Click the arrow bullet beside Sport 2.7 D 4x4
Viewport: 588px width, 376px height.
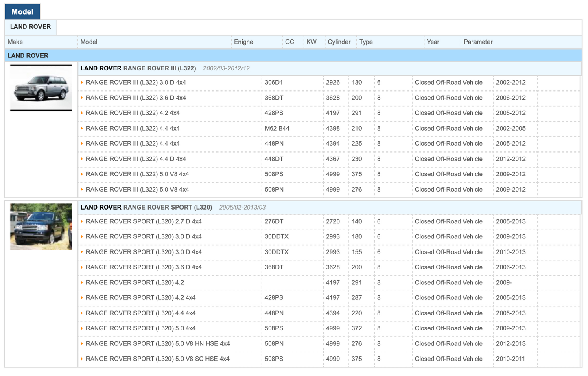[x=82, y=222]
